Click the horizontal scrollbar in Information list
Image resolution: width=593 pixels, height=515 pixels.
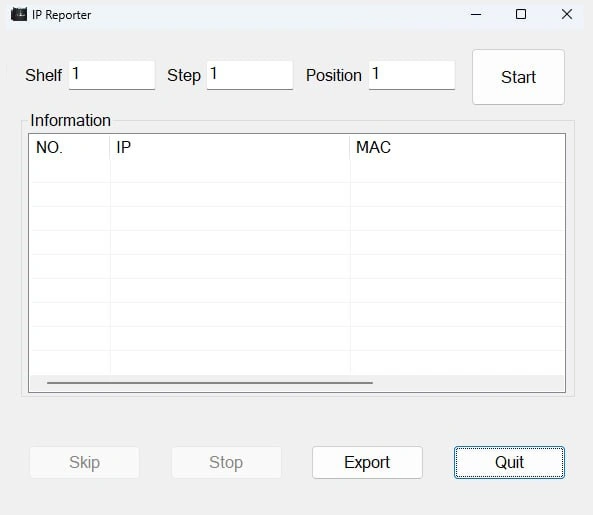point(210,383)
